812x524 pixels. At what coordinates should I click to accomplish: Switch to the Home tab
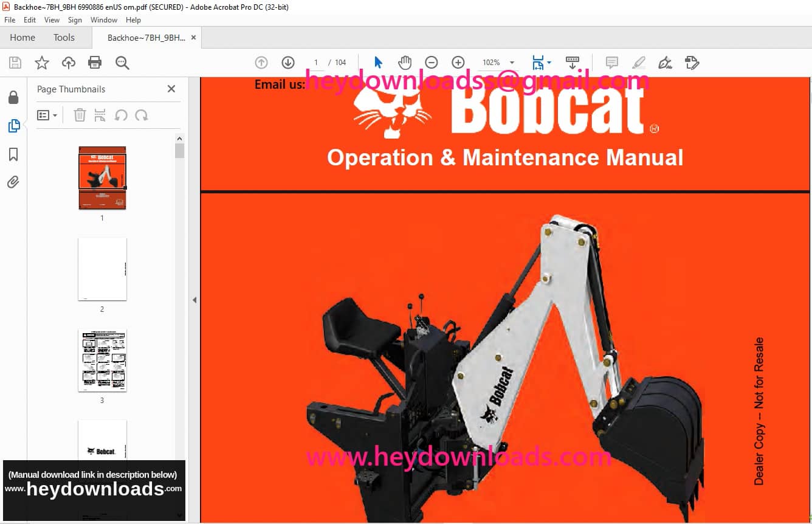tap(22, 37)
